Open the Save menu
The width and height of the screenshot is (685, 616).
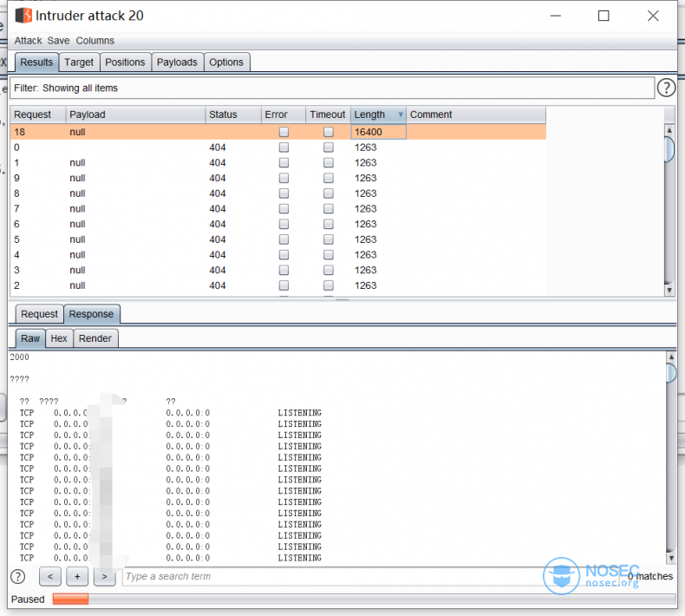coord(59,41)
